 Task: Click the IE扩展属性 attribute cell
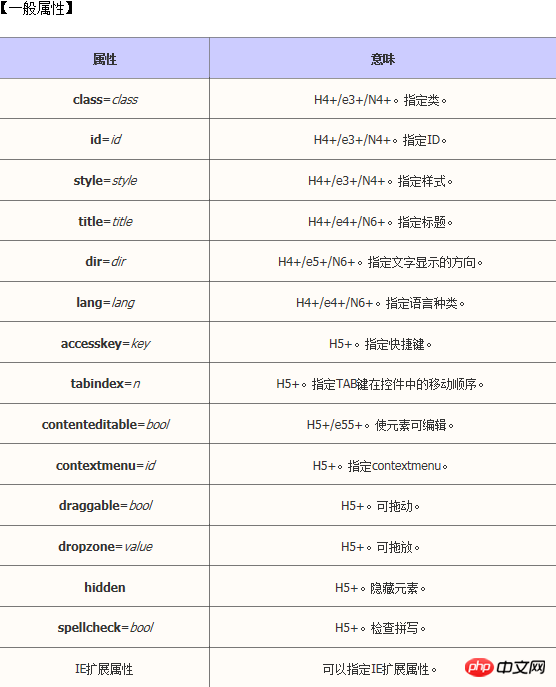tap(105, 669)
